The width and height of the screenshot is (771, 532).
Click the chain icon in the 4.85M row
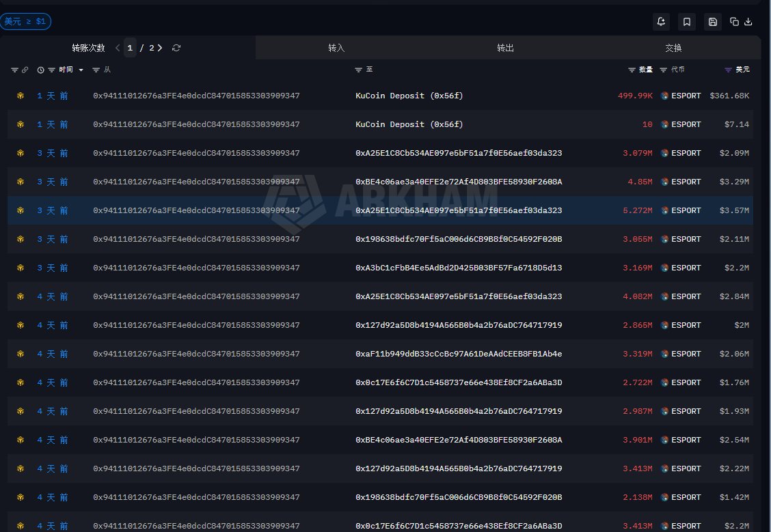click(20, 181)
